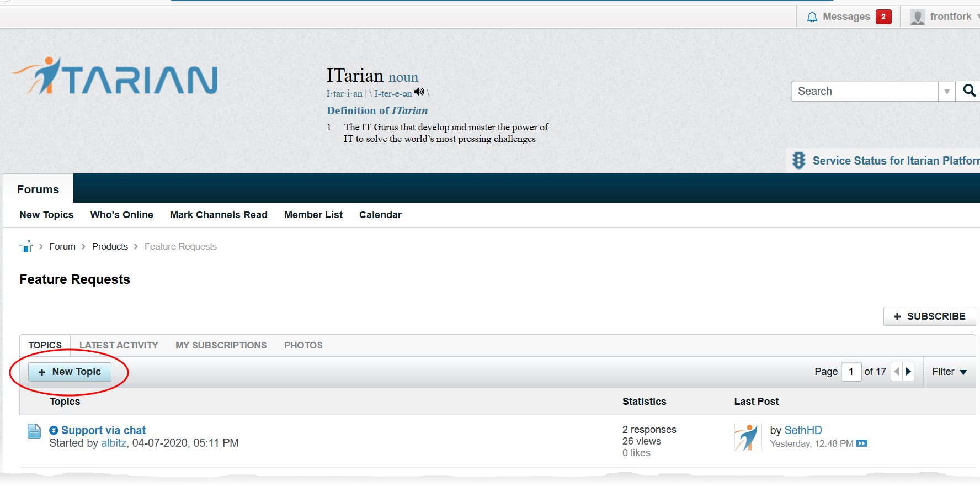Image resolution: width=980 pixels, height=486 pixels.
Task: Select the '0 likes' text
Action: [x=636, y=453]
